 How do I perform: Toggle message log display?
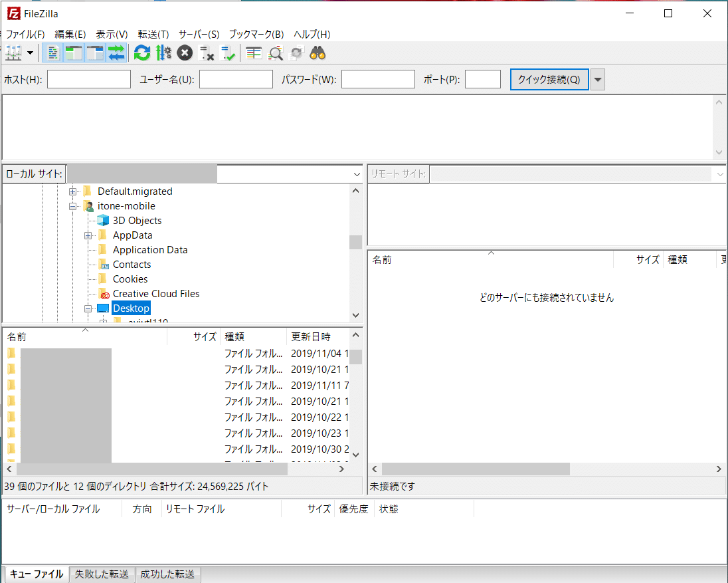click(x=52, y=53)
